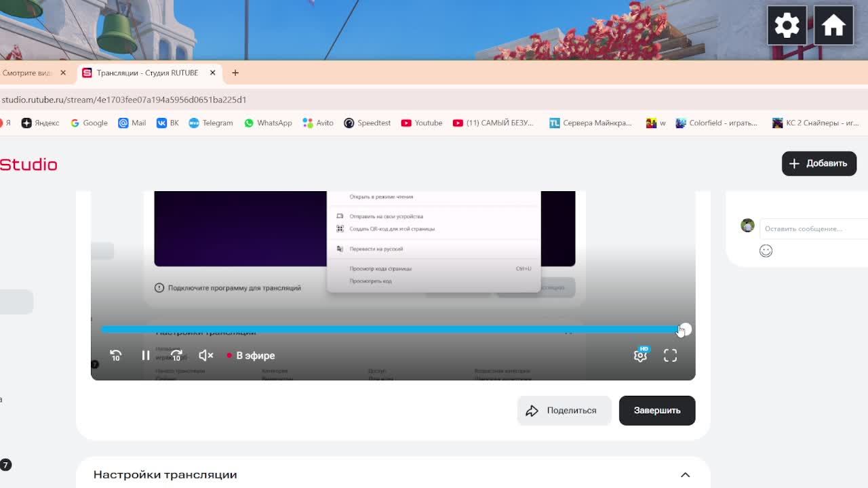Skip forward 10 seconds
868x488 pixels.
[x=176, y=355]
